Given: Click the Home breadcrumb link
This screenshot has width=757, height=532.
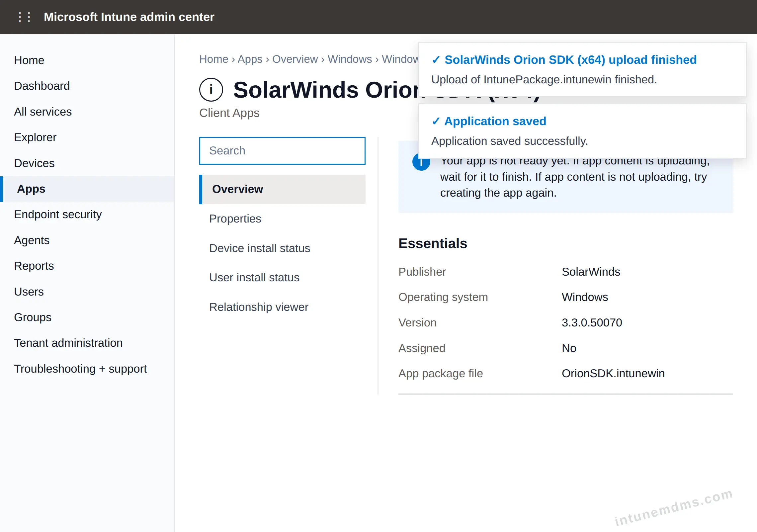Looking at the screenshot, I should pos(214,59).
